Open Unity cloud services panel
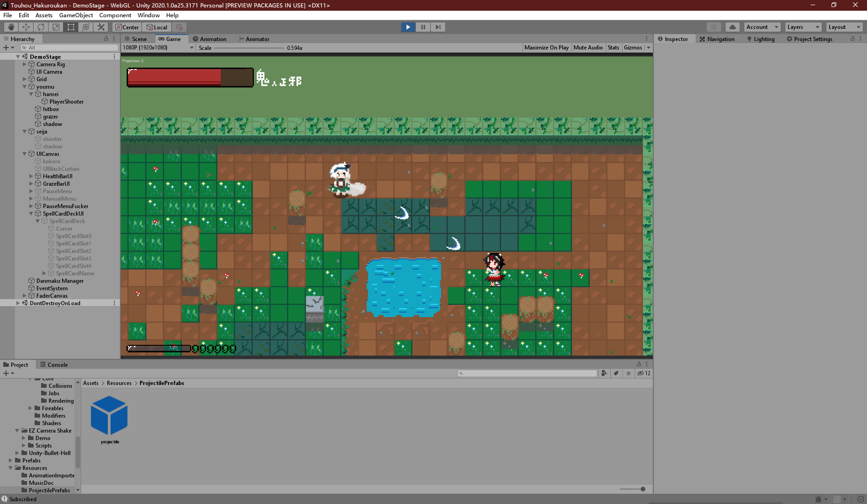This screenshot has width=867, height=504. click(732, 27)
